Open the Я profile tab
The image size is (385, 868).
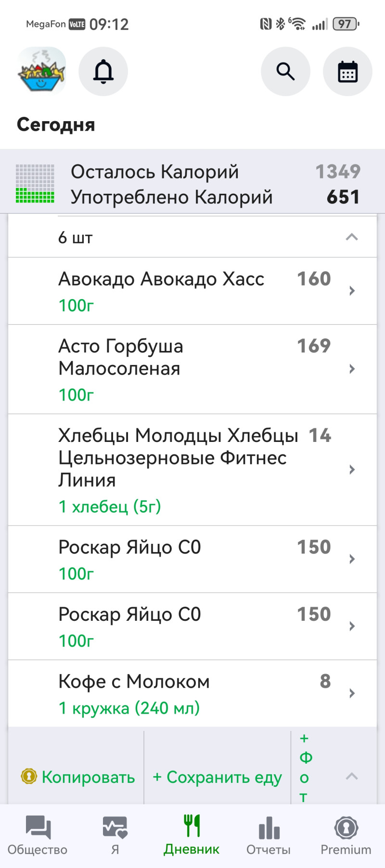point(115,836)
